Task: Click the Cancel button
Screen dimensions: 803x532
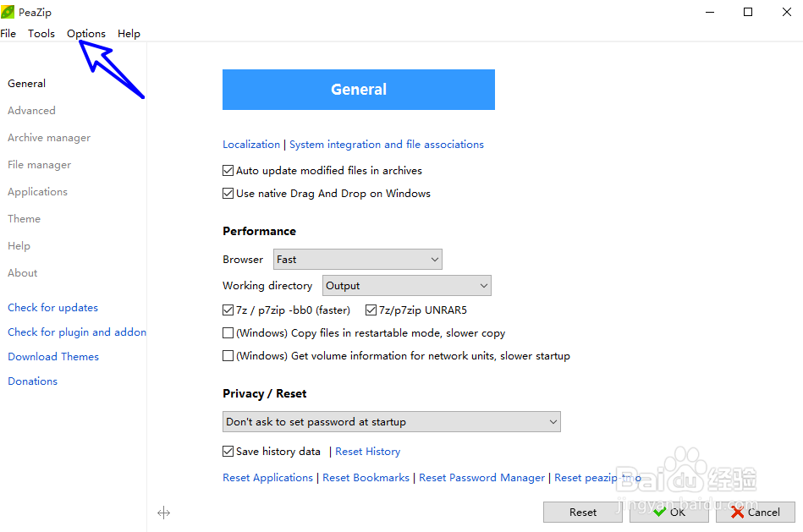Action: pos(756,513)
